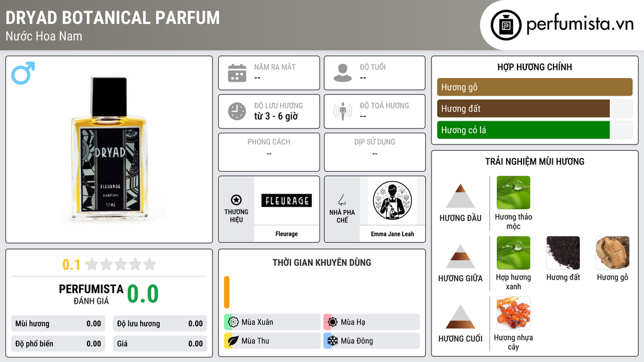Click the Trải Nghiệm Mùi Hương heading

535,162
